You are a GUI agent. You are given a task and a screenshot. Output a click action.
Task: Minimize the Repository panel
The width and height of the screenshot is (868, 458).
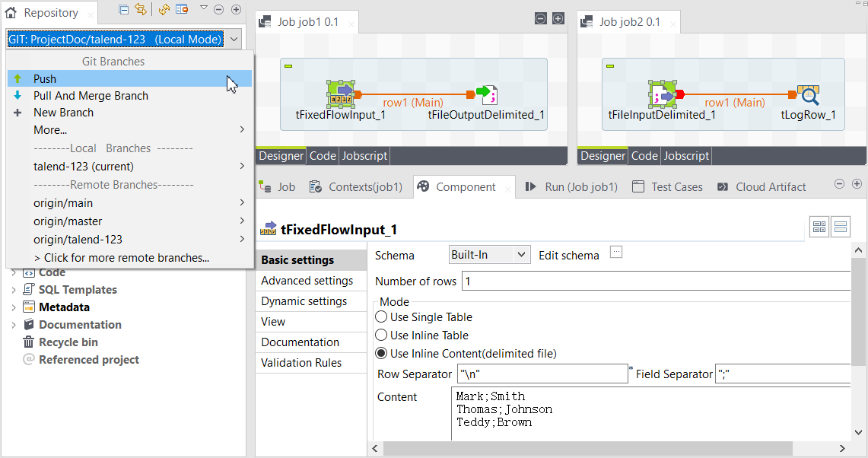tap(218, 9)
